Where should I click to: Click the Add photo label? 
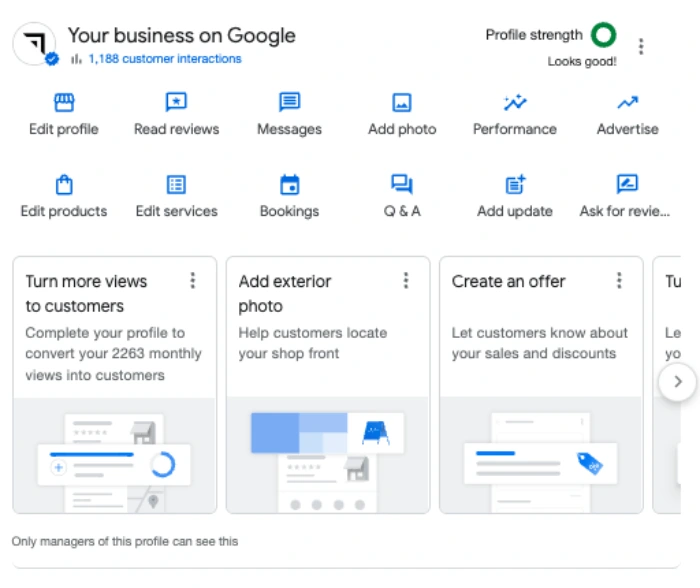click(x=402, y=129)
